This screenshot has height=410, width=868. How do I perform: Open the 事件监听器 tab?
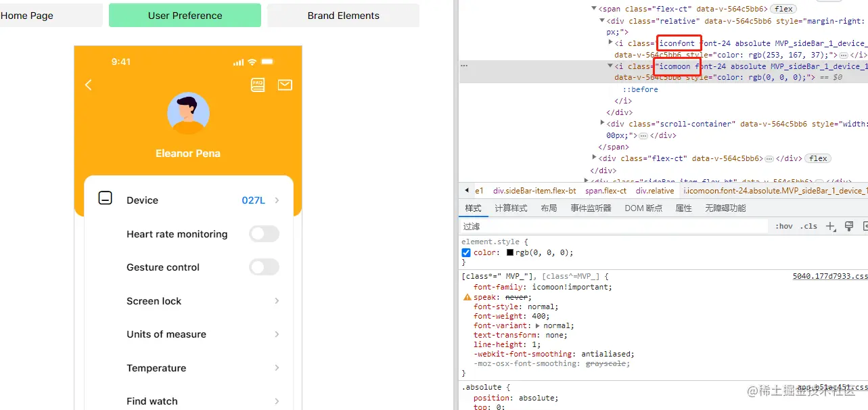point(591,208)
